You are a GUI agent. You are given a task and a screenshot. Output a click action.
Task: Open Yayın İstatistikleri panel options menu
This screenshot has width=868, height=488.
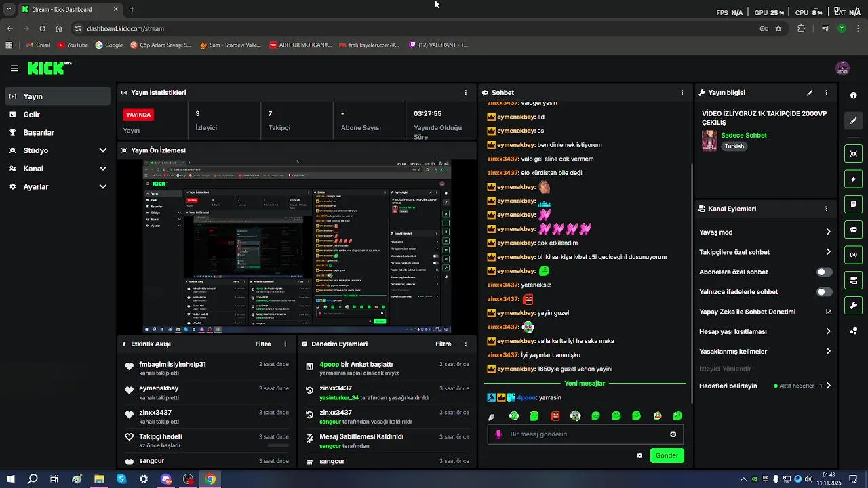click(465, 93)
